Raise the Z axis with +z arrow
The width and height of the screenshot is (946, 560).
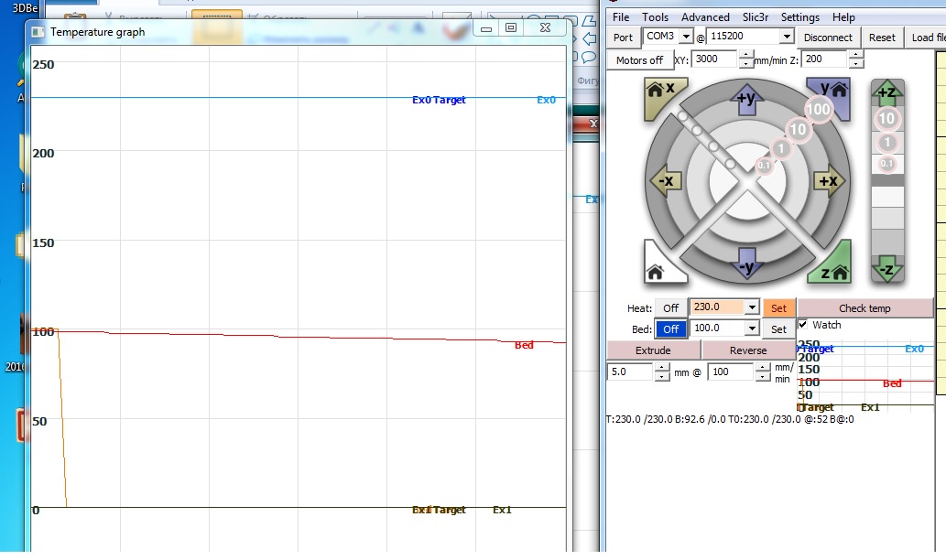pos(886,92)
